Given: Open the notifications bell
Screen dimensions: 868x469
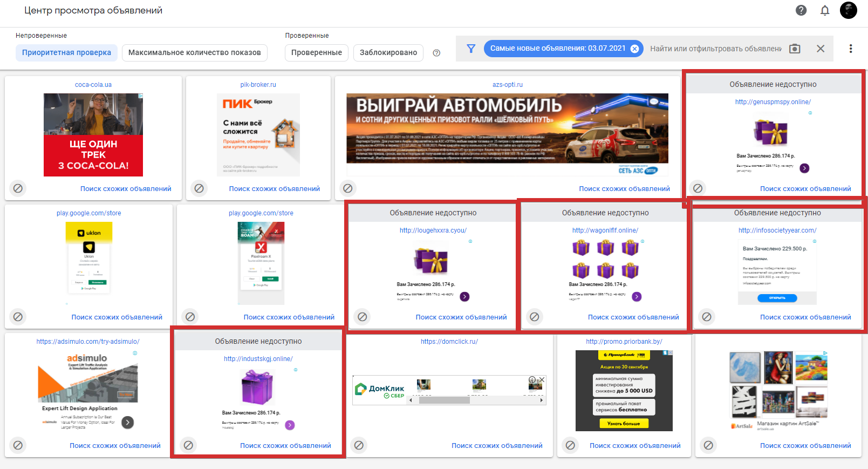Looking at the screenshot, I should point(825,10).
